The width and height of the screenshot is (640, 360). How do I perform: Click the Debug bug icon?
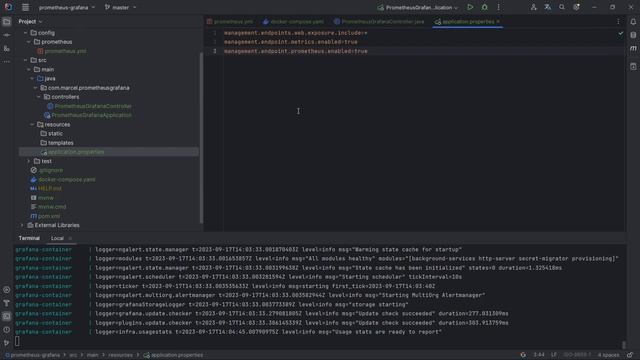(x=484, y=7)
